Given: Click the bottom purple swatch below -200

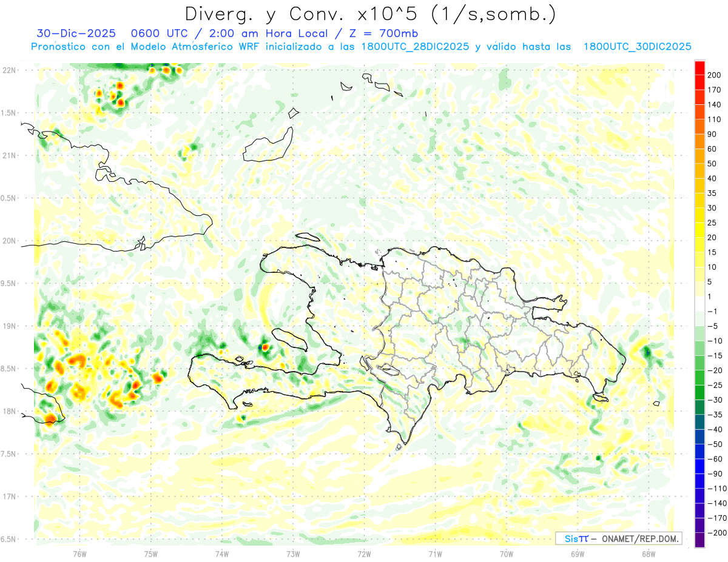Looking at the screenshot, I should (699, 540).
